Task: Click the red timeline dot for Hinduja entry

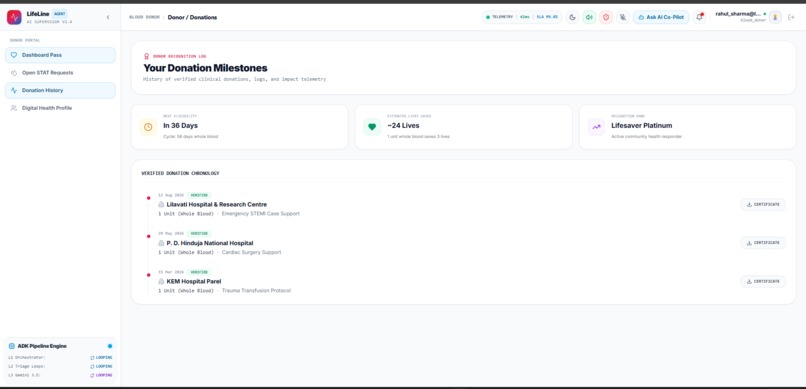Action: (x=149, y=236)
